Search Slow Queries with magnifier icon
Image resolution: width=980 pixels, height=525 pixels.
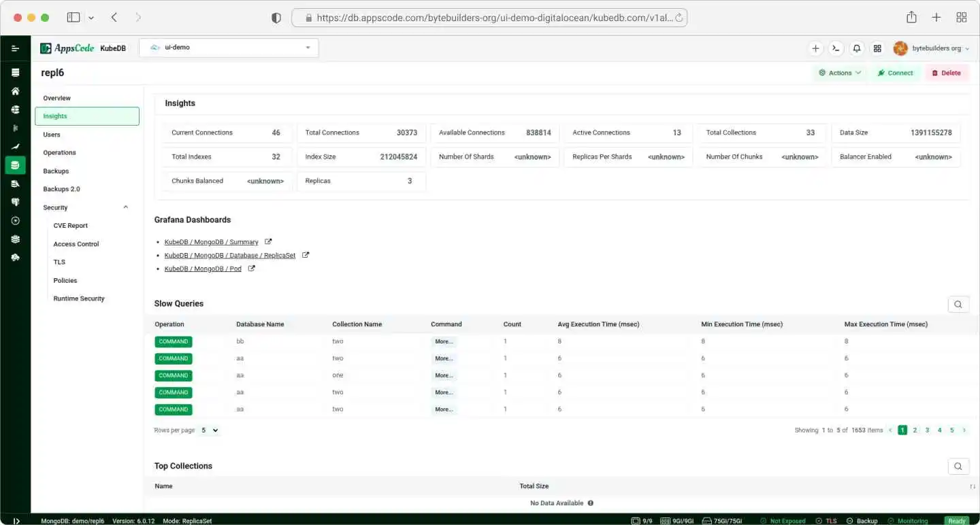point(958,304)
